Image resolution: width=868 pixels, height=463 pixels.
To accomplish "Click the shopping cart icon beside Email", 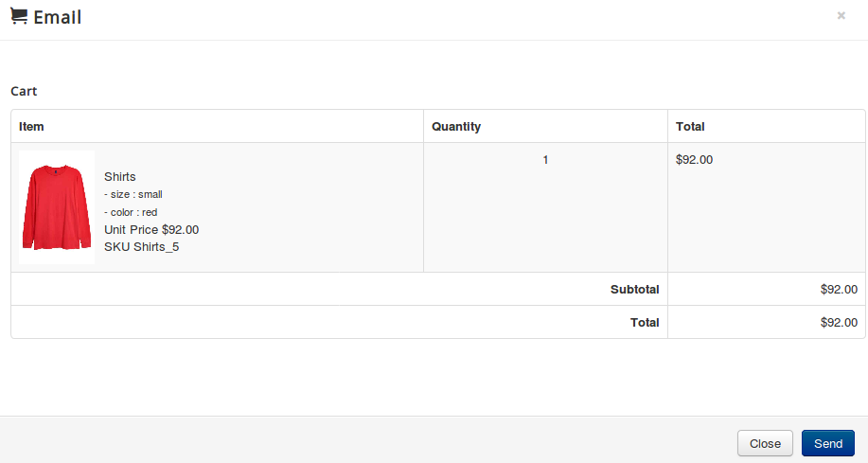I will click(x=19, y=17).
